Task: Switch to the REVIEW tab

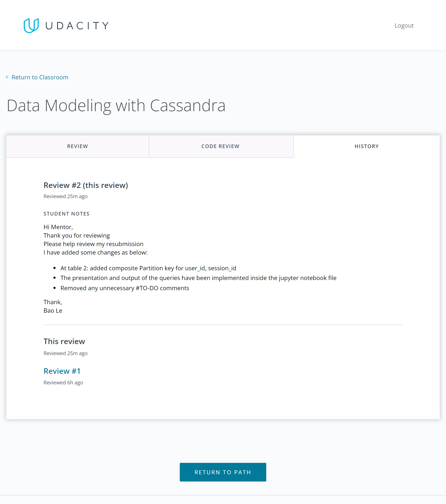Action: 77,146
